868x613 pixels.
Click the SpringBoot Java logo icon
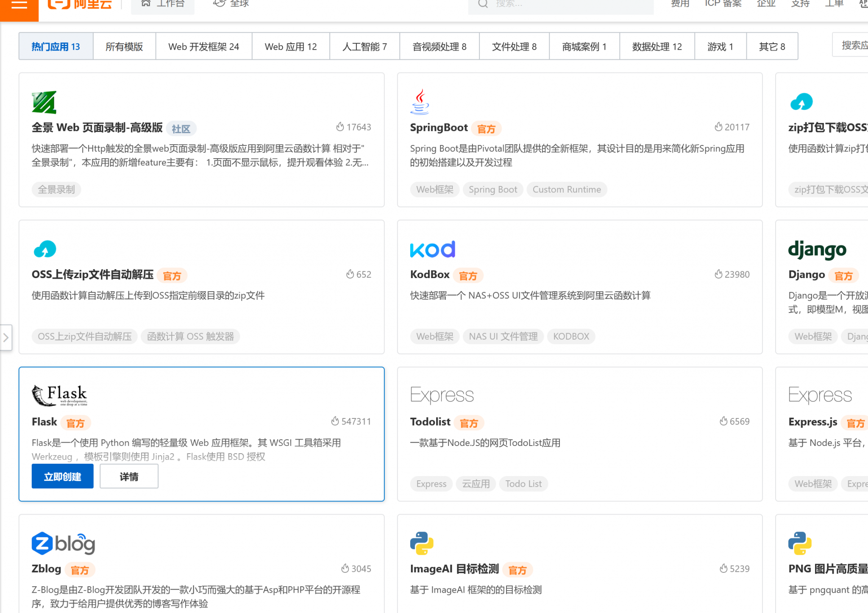[420, 101]
